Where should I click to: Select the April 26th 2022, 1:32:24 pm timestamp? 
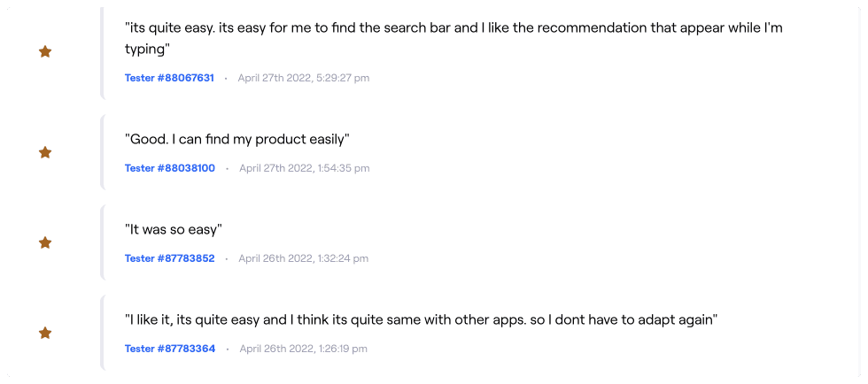click(303, 258)
